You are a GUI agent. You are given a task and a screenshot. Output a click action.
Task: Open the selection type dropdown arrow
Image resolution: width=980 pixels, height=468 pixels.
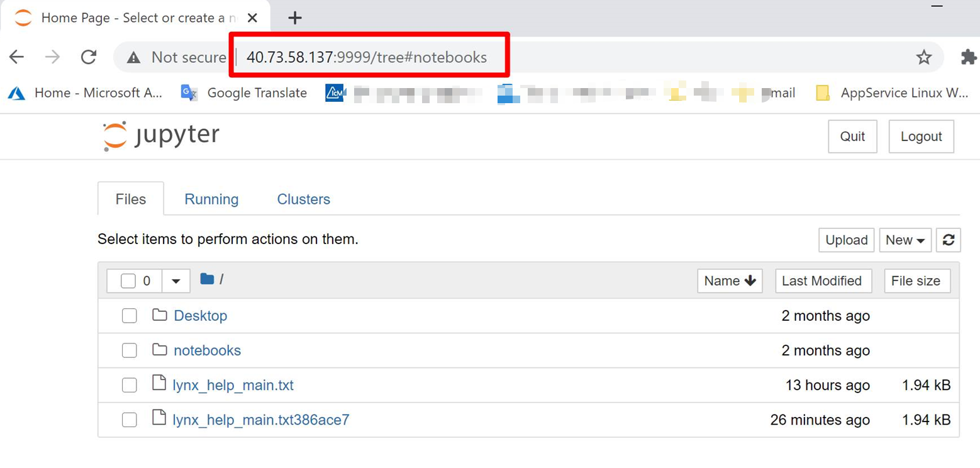pos(176,281)
